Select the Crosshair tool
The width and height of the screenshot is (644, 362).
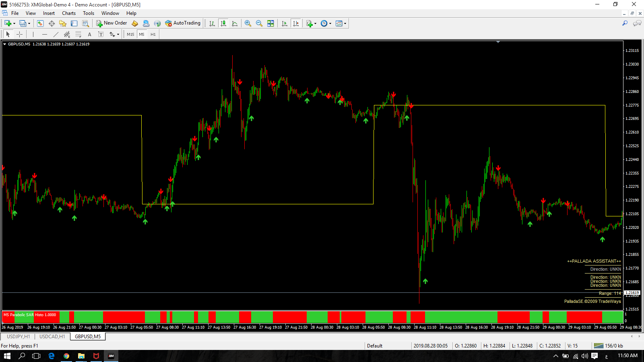pyautogui.click(x=19, y=35)
